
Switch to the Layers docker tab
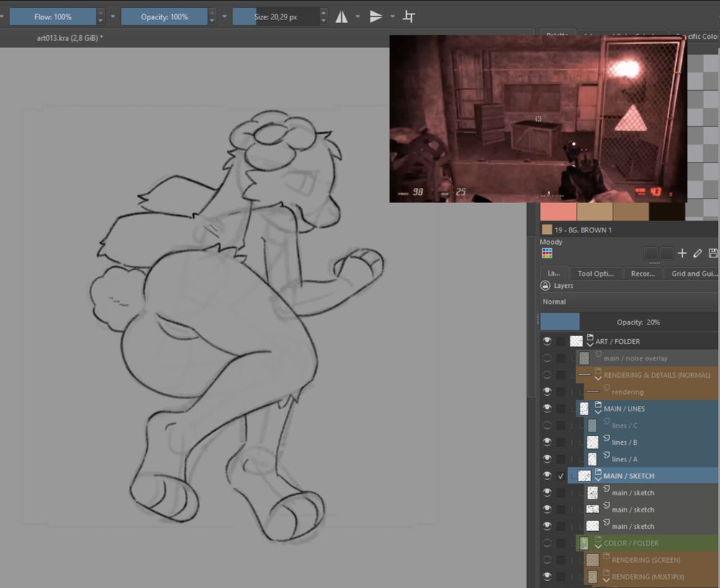(x=554, y=273)
